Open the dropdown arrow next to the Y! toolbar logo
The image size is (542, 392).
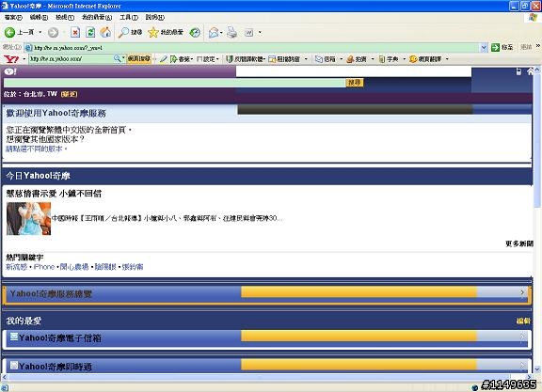coord(24,59)
